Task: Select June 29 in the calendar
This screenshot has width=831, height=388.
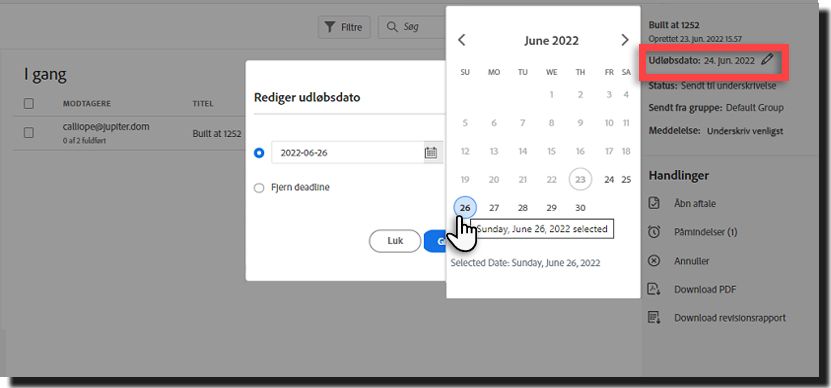Action: click(552, 208)
